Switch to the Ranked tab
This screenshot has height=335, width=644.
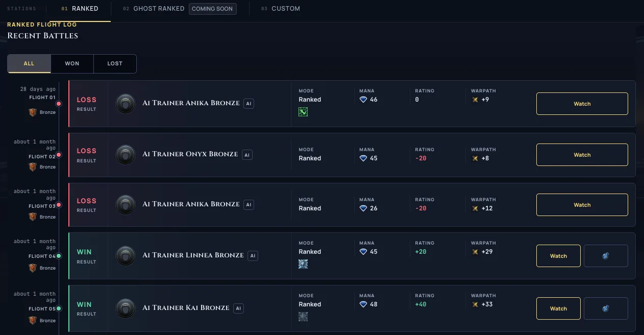[80, 9]
